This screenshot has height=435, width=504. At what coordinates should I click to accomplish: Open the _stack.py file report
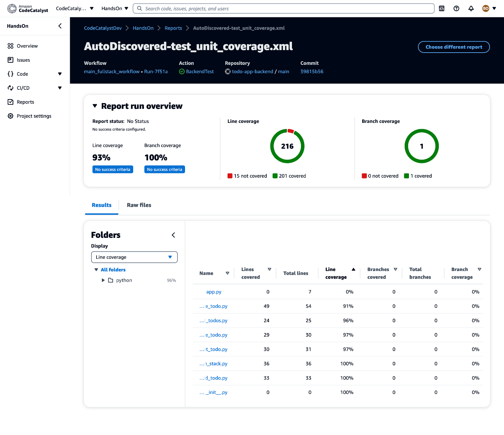pos(213,364)
